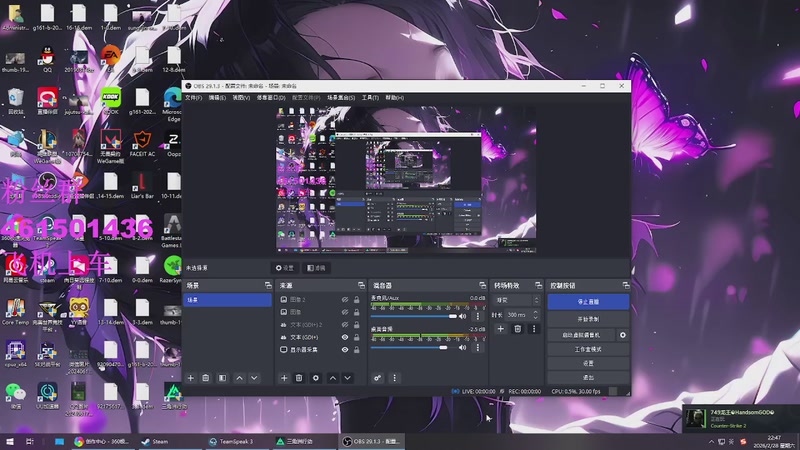This screenshot has width=800, height=450.
Task: Move source up in 来源 panel
Action: point(333,378)
